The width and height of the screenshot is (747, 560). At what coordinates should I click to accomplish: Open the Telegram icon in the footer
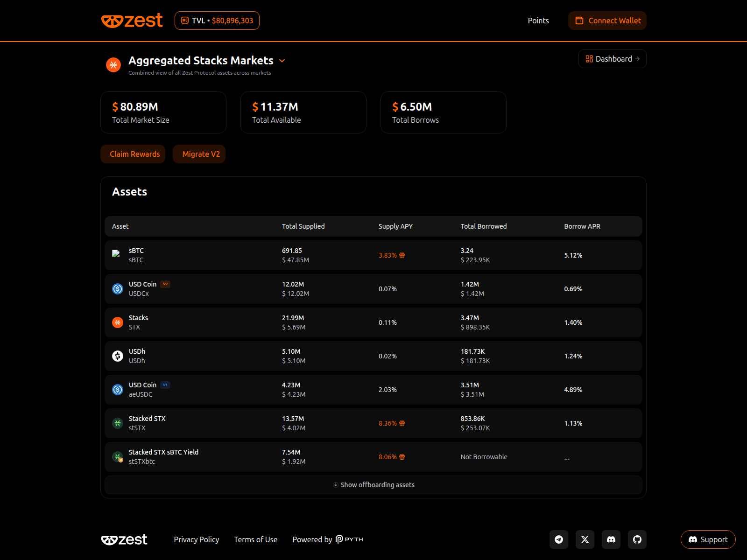coord(559,539)
